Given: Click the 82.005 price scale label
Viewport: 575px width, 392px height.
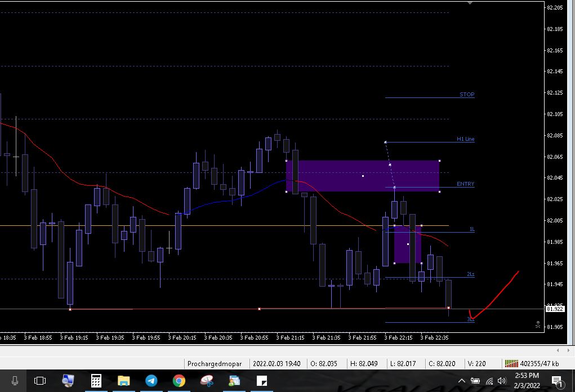Looking at the screenshot, I should (x=555, y=220).
